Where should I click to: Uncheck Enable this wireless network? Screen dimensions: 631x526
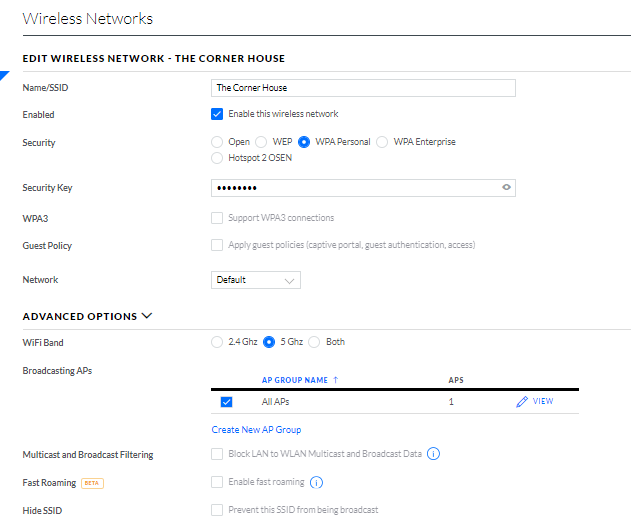(x=217, y=114)
